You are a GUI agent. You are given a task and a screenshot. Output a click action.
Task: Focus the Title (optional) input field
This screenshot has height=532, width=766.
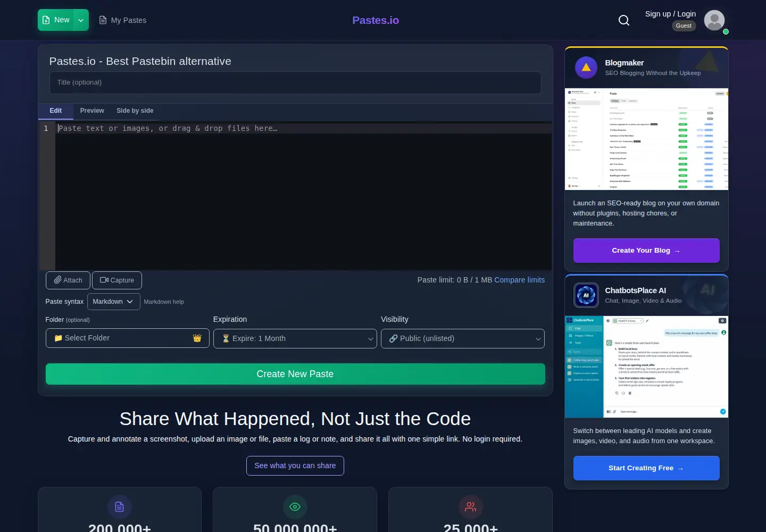(295, 82)
